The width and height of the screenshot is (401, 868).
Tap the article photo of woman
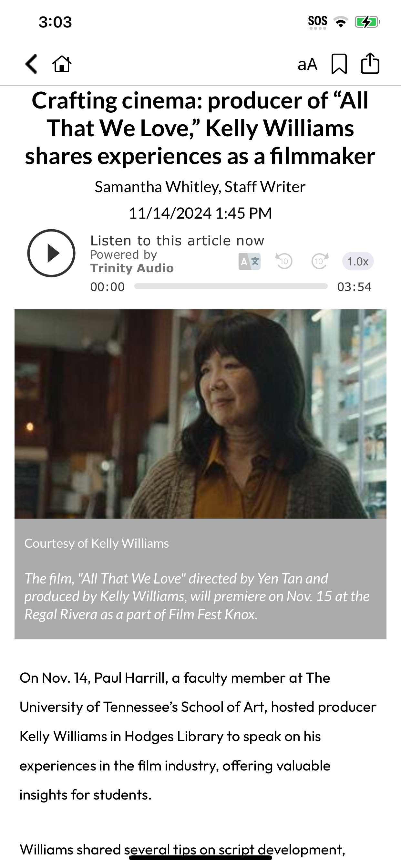(x=200, y=414)
